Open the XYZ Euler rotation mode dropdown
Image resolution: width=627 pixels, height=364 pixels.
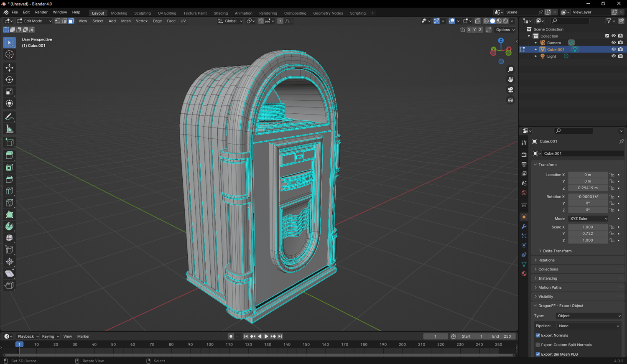tap(588, 219)
